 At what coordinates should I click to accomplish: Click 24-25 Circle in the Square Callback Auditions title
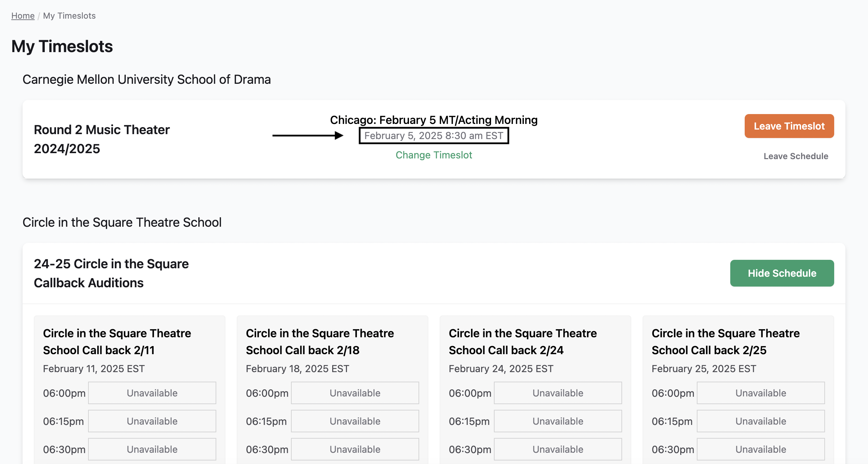(x=111, y=273)
